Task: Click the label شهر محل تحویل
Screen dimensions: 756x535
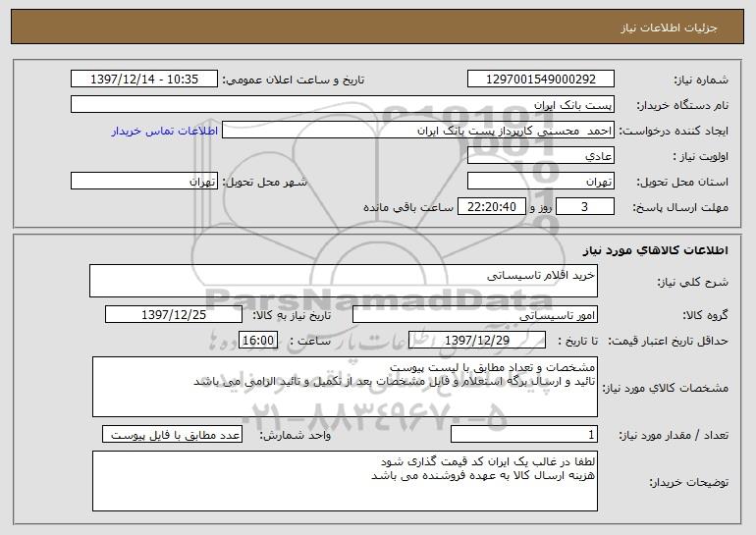Action: click(x=264, y=182)
